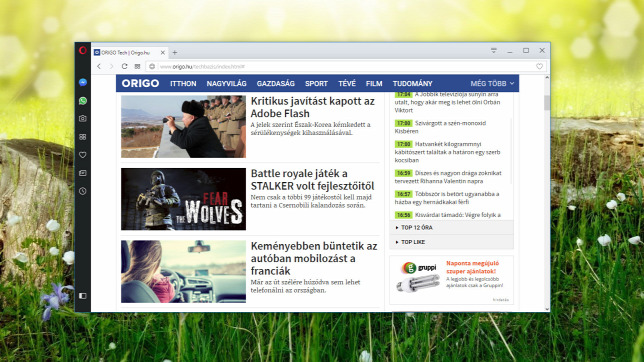Open news item about Szivárgott a szén-monoxid
644x362 pixels.
point(440,127)
